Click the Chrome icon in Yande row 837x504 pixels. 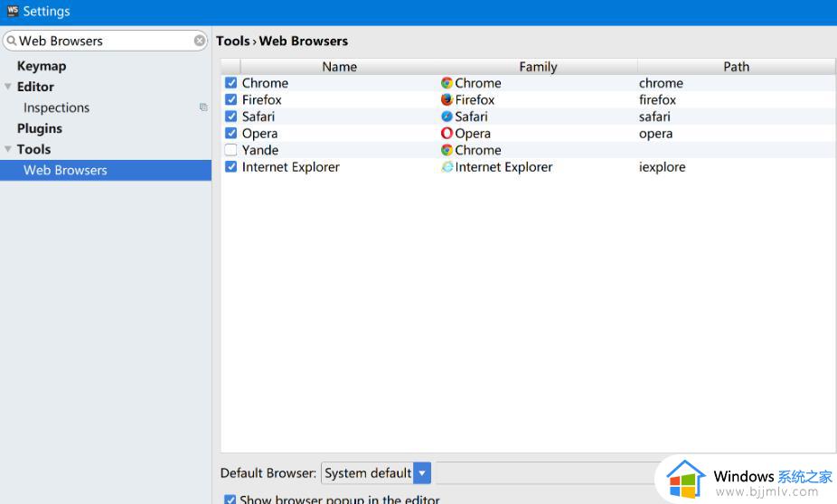(x=447, y=150)
